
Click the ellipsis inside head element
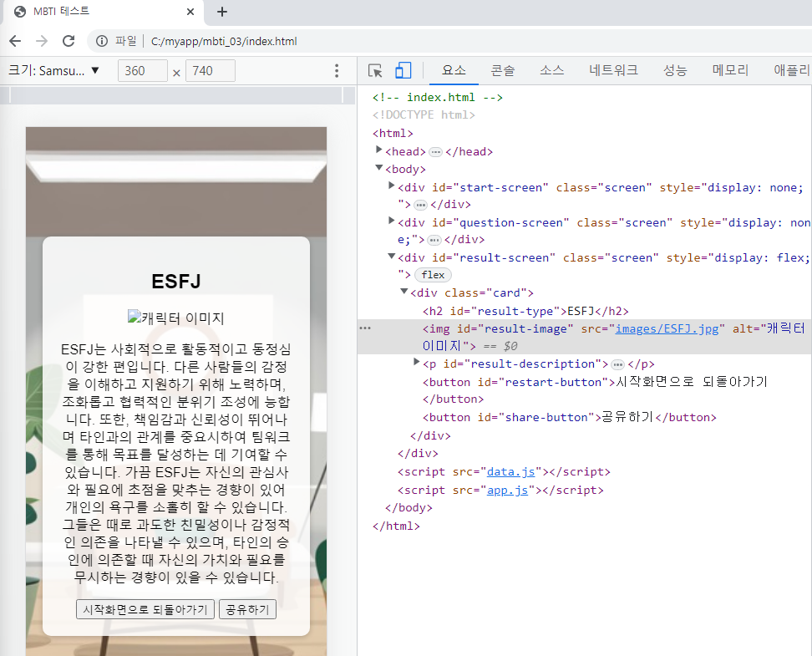(x=435, y=152)
